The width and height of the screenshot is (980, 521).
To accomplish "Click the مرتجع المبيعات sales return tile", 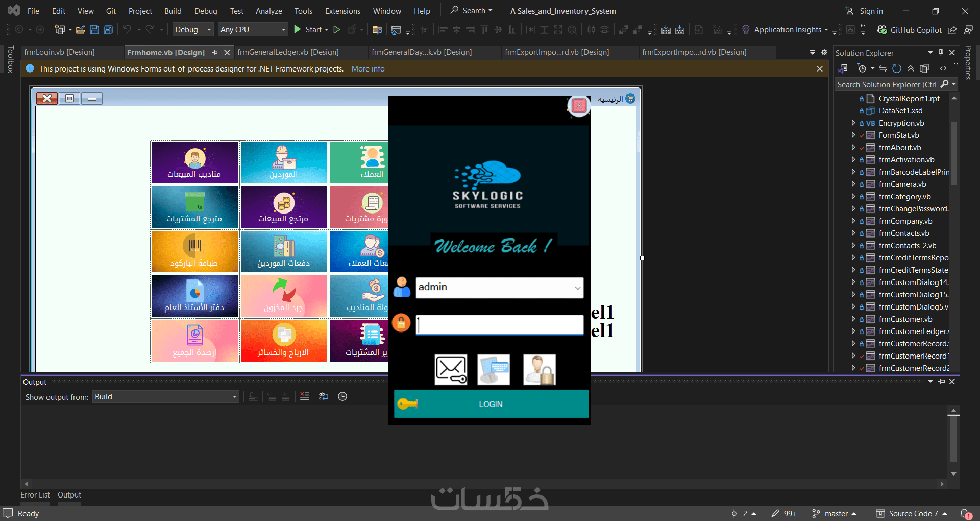I will point(284,207).
